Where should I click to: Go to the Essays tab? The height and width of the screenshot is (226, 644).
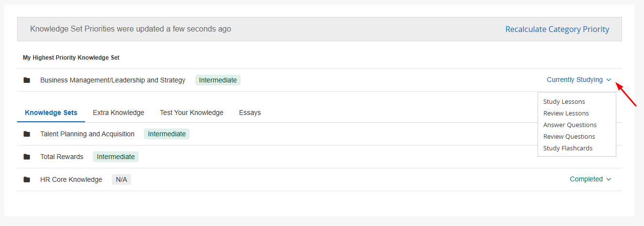(x=250, y=113)
